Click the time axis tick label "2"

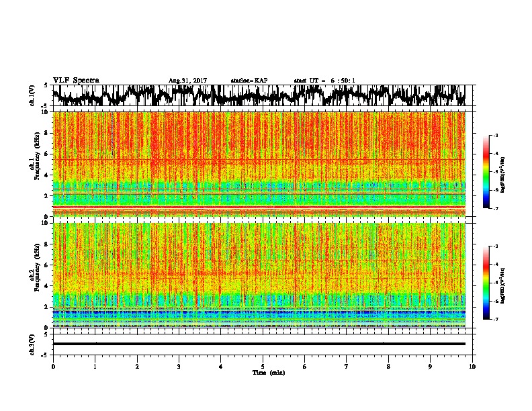tap(137, 367)
